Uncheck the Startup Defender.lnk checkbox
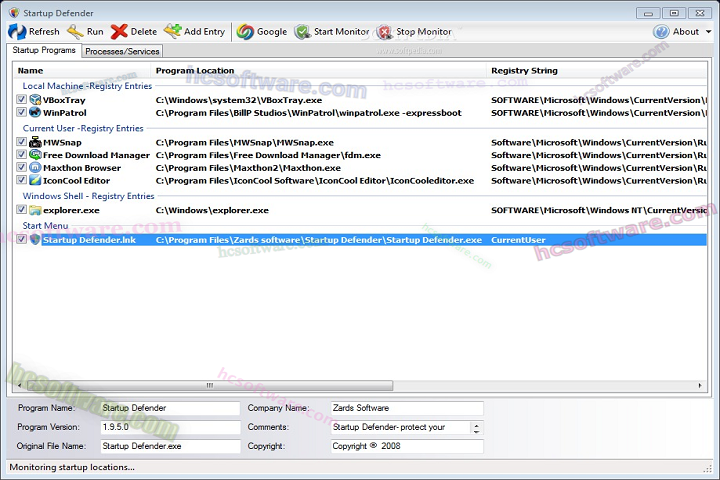 pyautogui.click(x=21, y=239)
